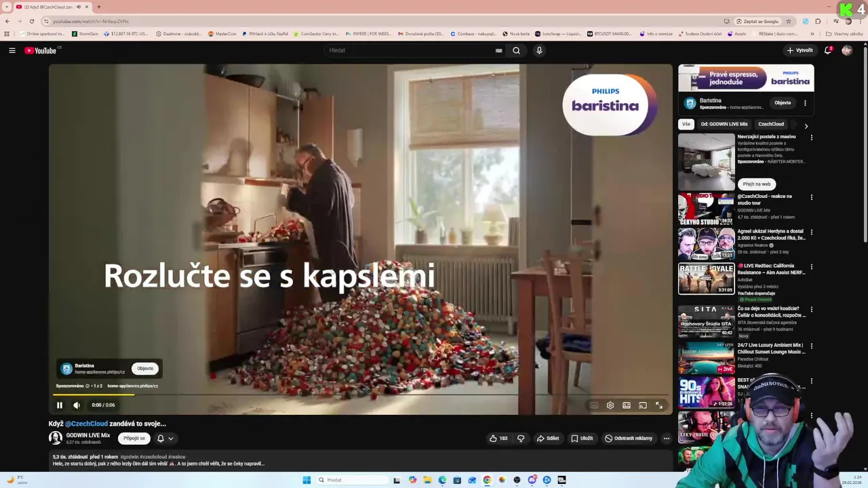The width and height of the screenshot is (868, 488).
Task: Open MasterCoin bookmark
Action: tap(222, 33)
